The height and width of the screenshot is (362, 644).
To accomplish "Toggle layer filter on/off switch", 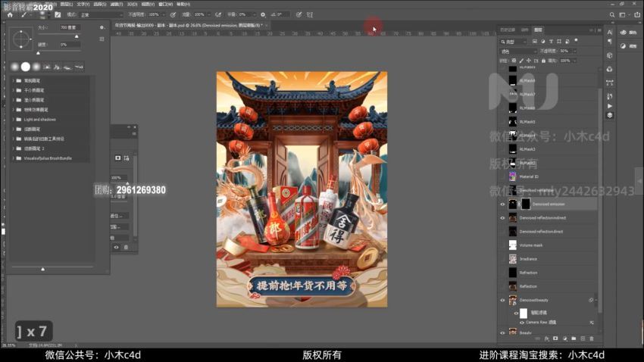I will tap(576, 41).
